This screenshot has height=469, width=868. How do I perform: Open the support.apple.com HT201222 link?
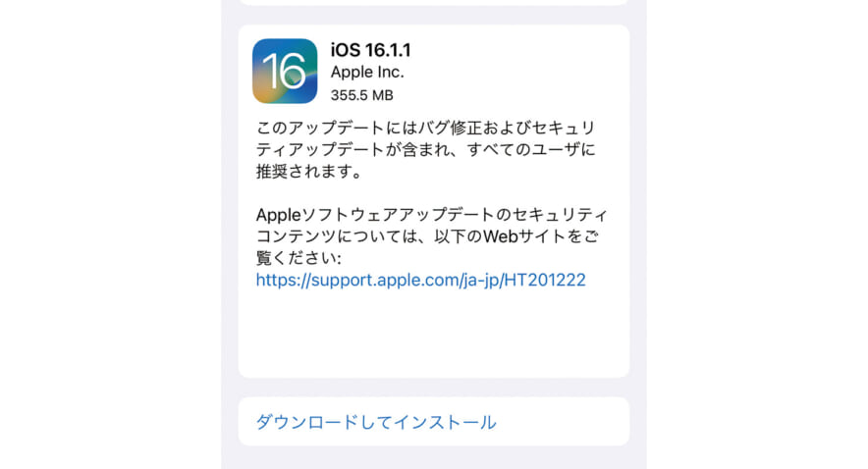(x=420, y=280)
